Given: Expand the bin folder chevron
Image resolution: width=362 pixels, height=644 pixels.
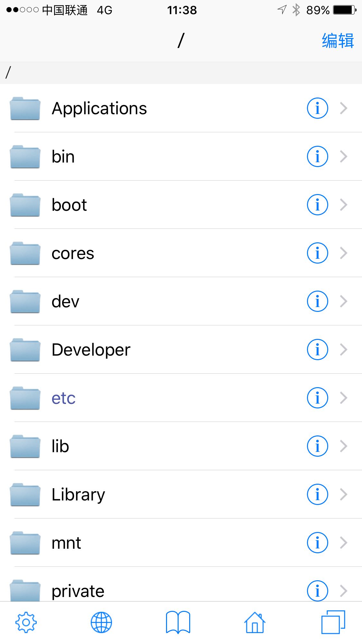Looking at the screenshot, I should 344,156.
